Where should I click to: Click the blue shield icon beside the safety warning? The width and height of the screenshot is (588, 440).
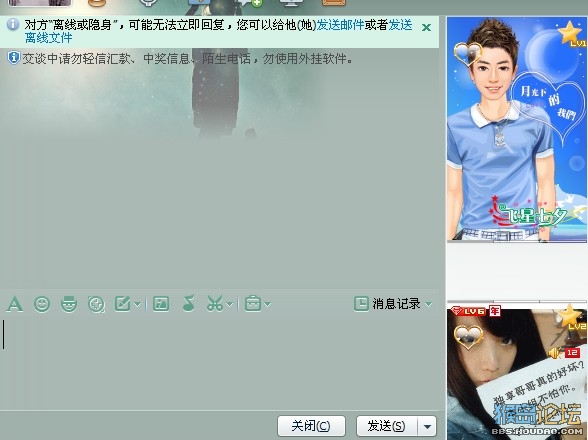click(14, 58)
